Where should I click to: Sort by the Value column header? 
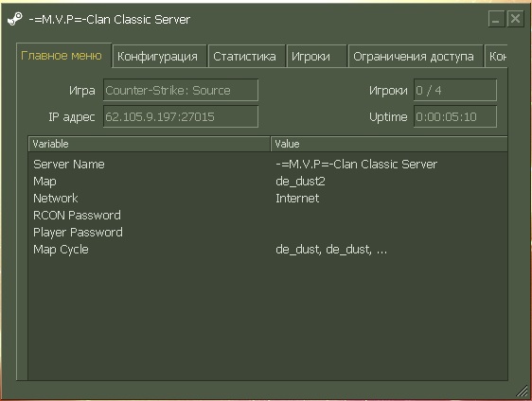point(389,144)
